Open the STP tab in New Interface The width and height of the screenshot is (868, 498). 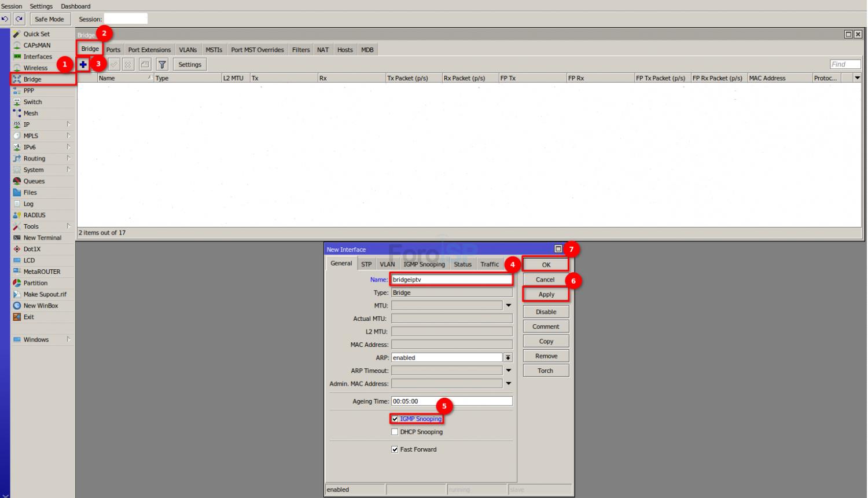tap(366, 264)
